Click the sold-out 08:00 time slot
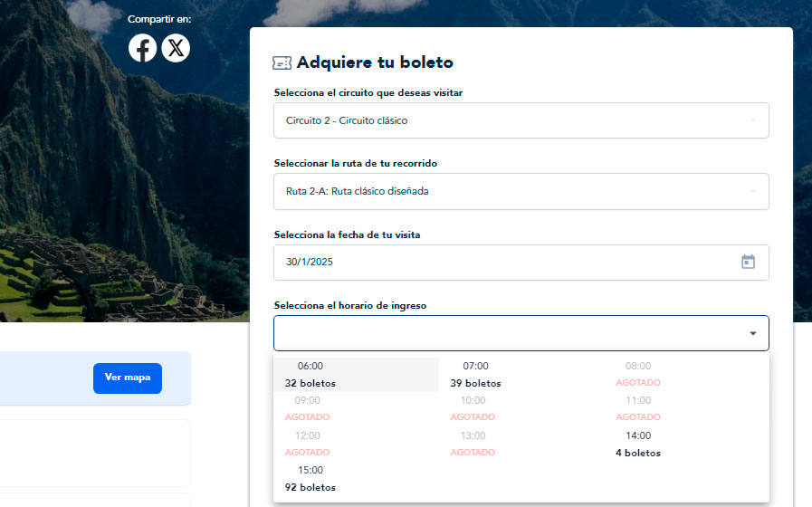Image resolution: width=812 pixels, height=507 pixels. (637, 374)
